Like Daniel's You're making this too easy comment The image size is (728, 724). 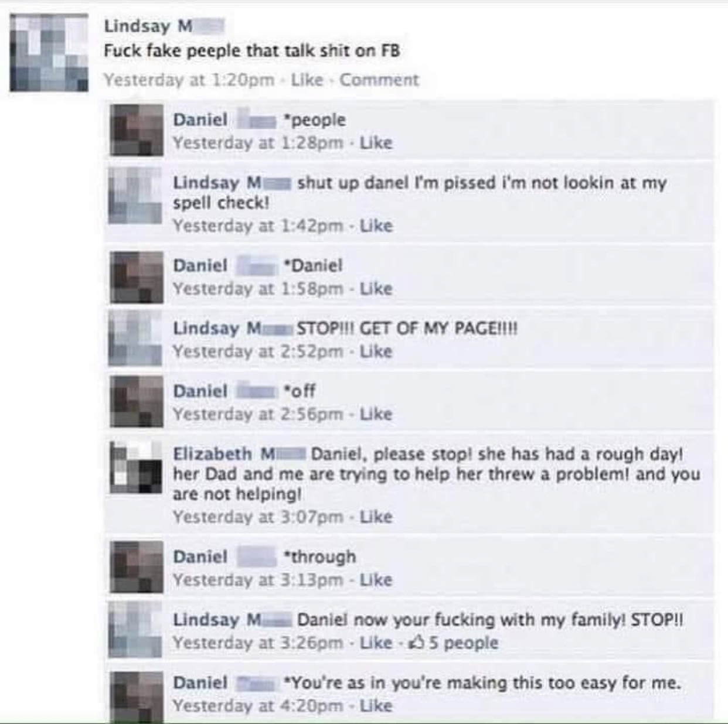pos(376,706)
